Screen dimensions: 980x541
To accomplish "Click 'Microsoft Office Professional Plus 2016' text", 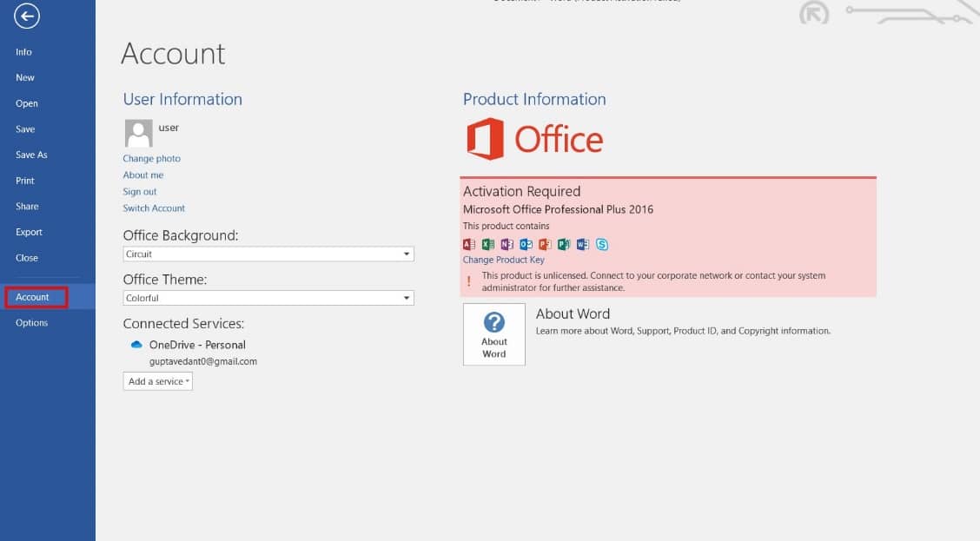I will point(558,209).
